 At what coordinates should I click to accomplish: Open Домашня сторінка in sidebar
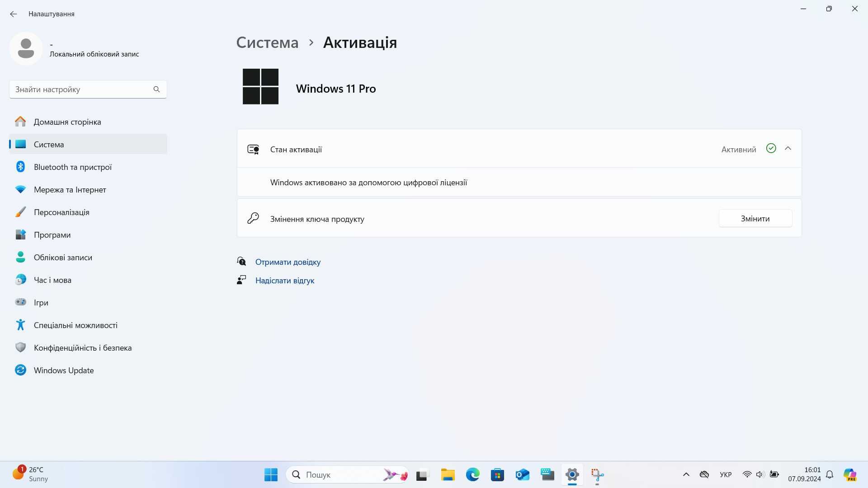click(88, 122)
